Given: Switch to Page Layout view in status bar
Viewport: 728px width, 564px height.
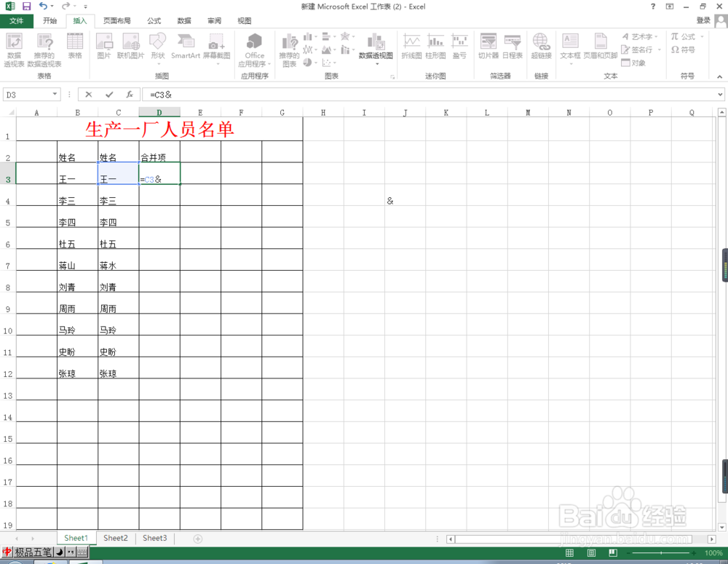Looking at the screenshot, I should (x=591, y=553).
